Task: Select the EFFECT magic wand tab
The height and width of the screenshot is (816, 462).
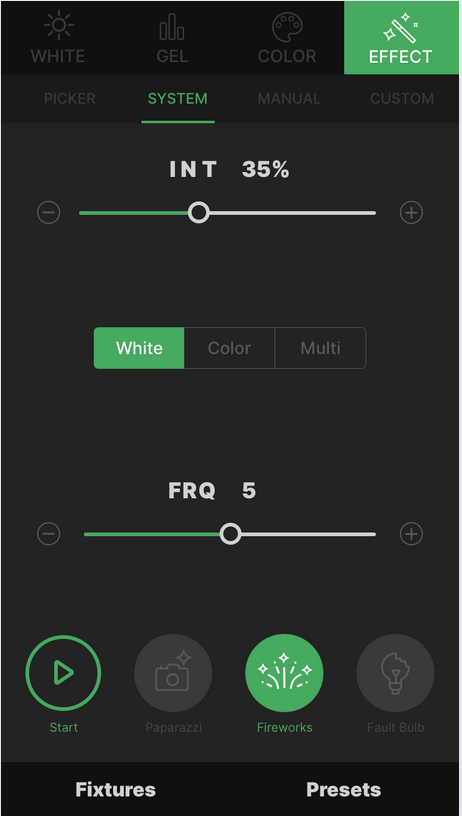Action: tap(401, 37)
